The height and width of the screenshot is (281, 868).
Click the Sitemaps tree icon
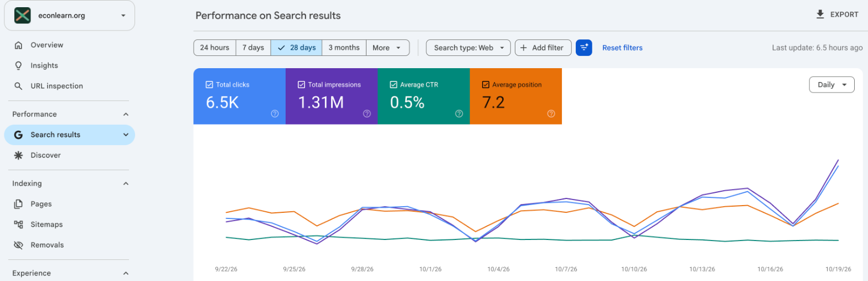19,224
